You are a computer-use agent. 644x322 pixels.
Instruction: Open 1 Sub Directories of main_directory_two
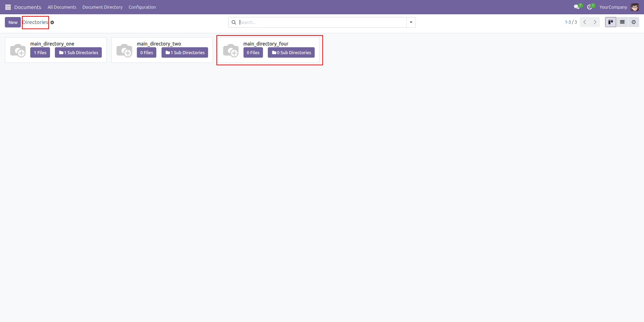[x=185, y=52]
